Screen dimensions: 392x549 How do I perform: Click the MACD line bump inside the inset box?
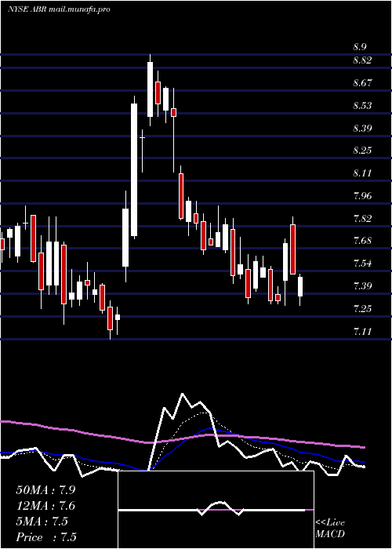[220, 508]
